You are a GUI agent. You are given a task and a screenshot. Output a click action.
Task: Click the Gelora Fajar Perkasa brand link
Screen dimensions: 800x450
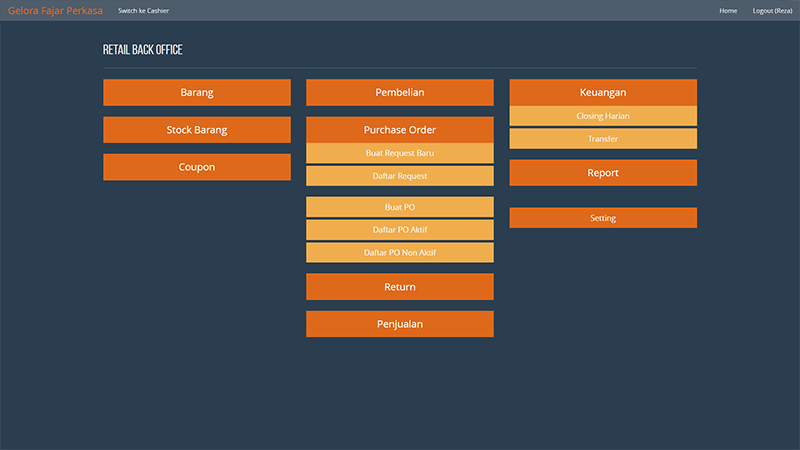[x=55, y=10]
